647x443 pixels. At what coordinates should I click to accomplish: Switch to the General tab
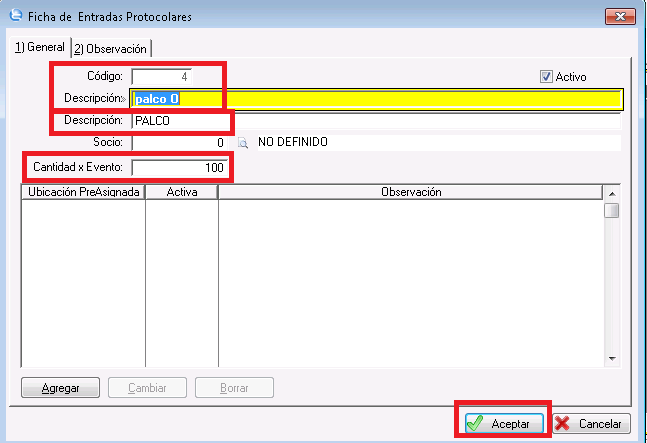(38, 47)
